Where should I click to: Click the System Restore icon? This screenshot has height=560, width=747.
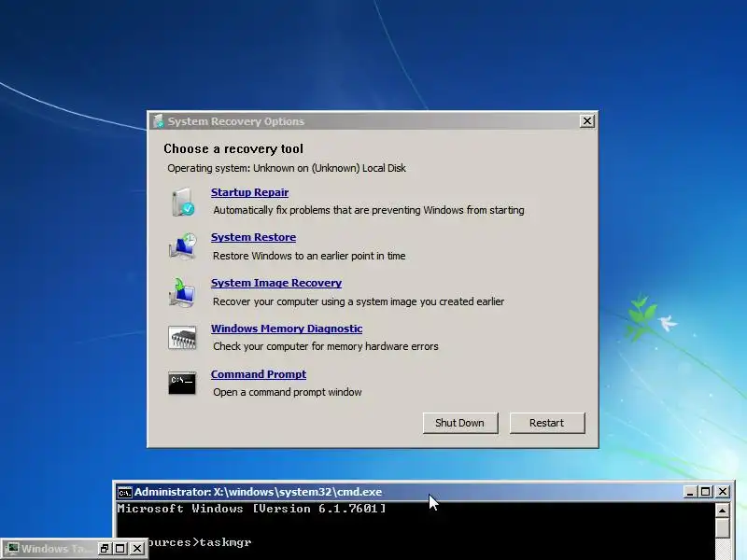coord(182,246)
